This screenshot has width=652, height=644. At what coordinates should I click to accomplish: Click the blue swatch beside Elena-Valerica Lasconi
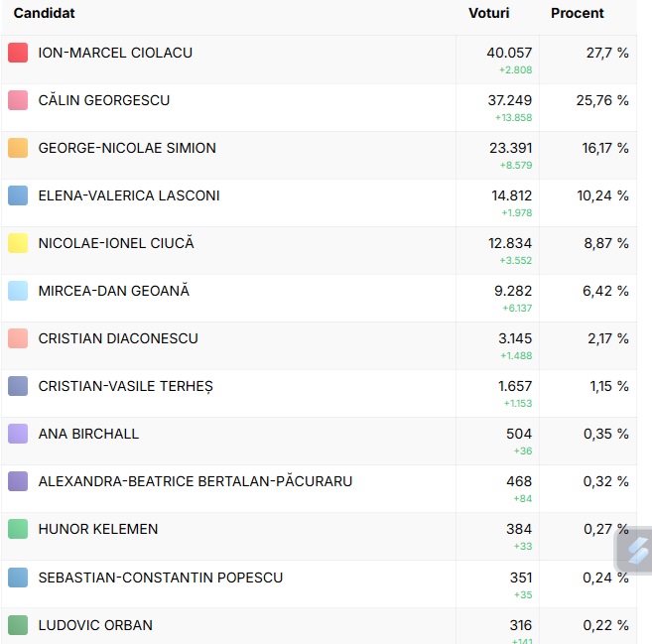tap(18, 195)
